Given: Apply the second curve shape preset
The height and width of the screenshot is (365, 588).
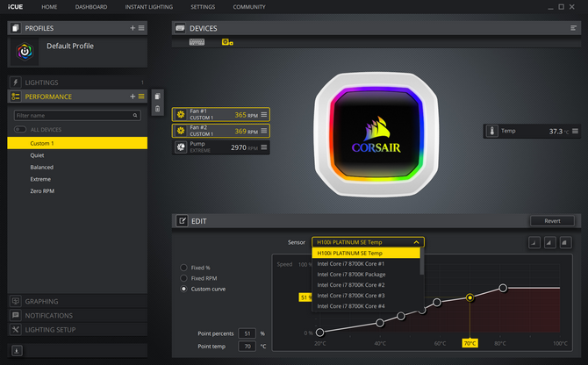Looking at the screenshot, I should coord(549,242).
